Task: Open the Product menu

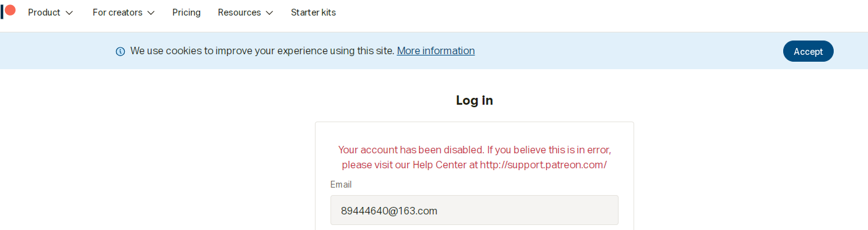Action: pyautogui.click(x=44, y=12)
